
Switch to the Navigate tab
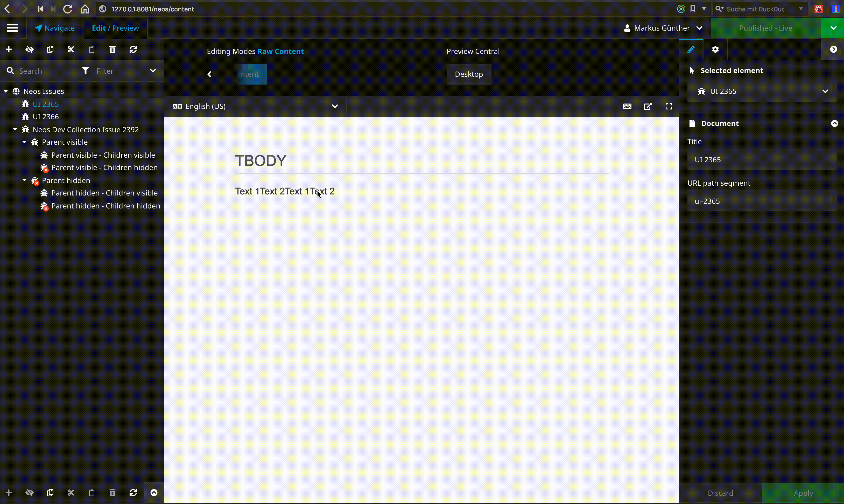[55, 28]
